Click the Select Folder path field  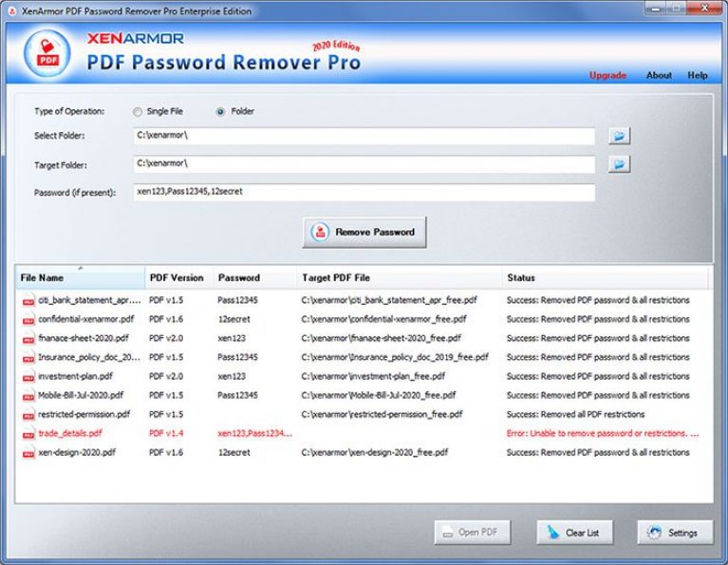(x=364, y=136)
